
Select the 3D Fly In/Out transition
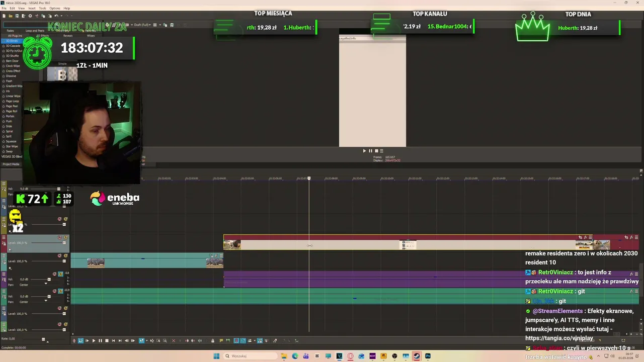[x=14, y=51]
